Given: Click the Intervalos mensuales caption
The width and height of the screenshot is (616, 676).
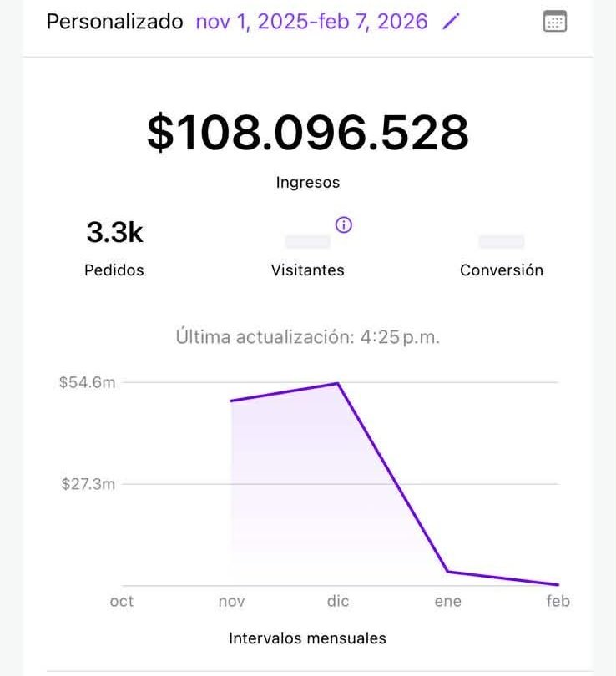Looking at the screenshot, I should click(308, 638).
